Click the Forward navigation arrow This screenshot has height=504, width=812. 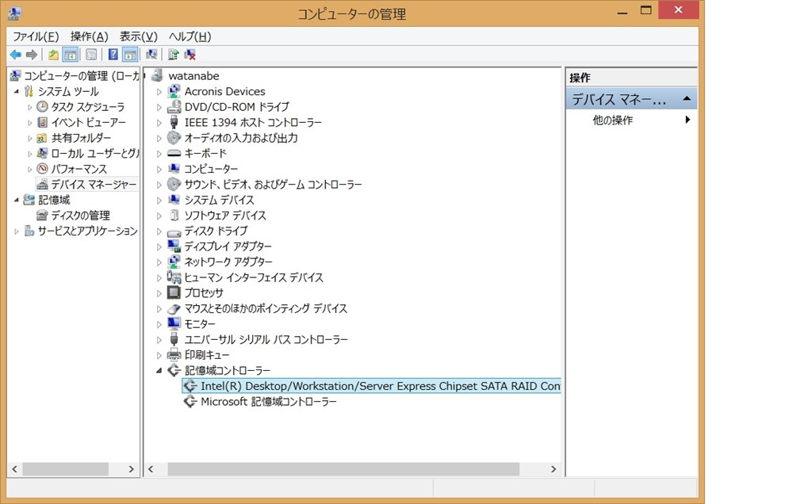(x=30, y=54)
